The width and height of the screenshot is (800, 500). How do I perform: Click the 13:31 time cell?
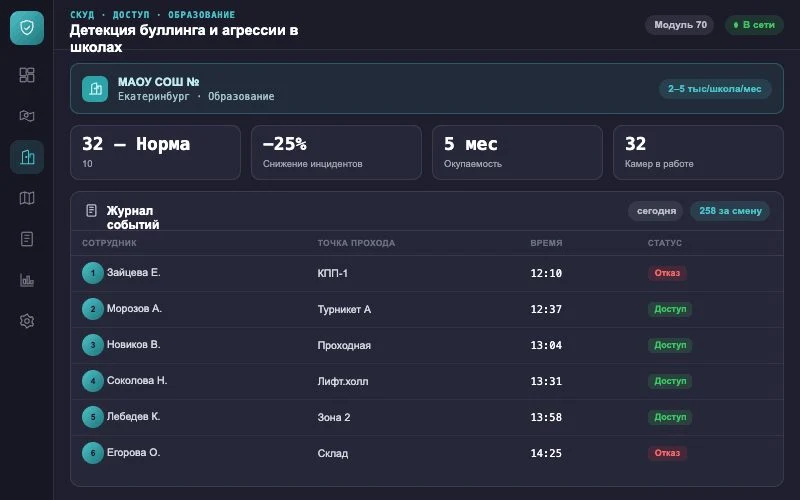pos(546,381)
